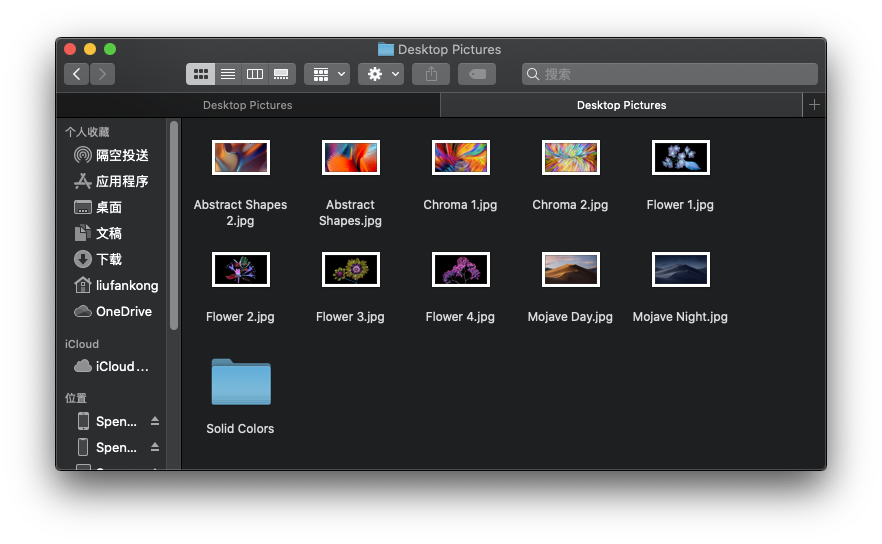Switch to gallery view mode

(x=282, y=74)
